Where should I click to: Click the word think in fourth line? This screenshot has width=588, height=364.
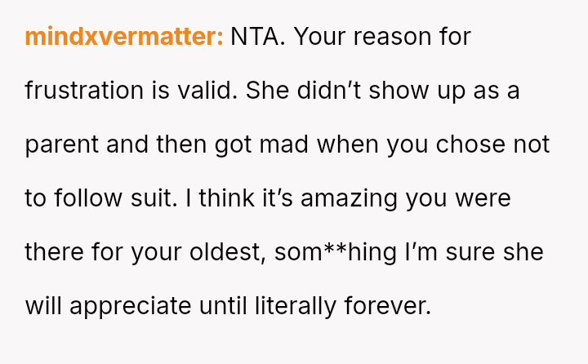pyautogui.click(x=226, y=198)
